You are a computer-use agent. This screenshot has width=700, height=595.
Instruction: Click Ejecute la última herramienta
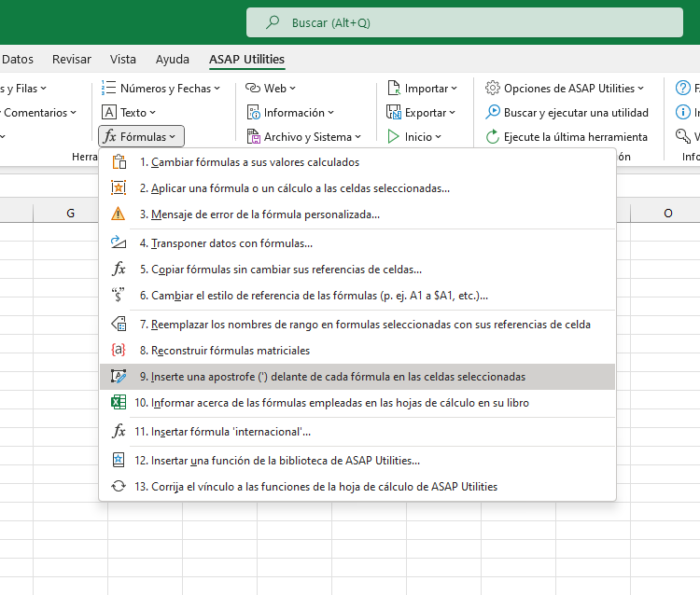pyautogui.click(x=567, y=136)
